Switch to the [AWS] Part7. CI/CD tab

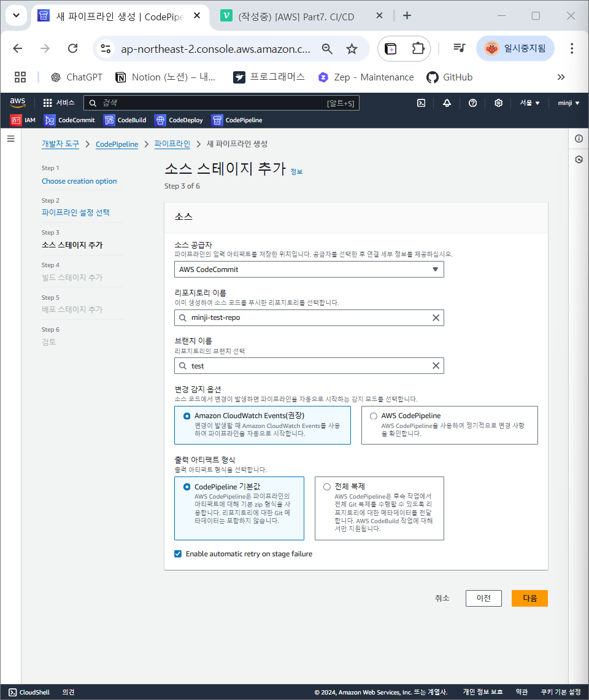pyautogui.click(x=296, y=17)
